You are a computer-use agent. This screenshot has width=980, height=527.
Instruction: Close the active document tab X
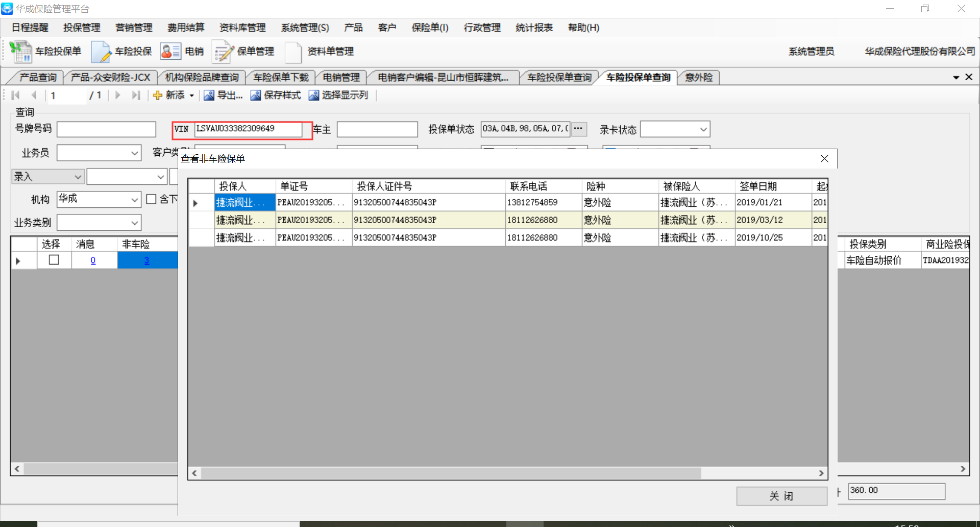969,77
